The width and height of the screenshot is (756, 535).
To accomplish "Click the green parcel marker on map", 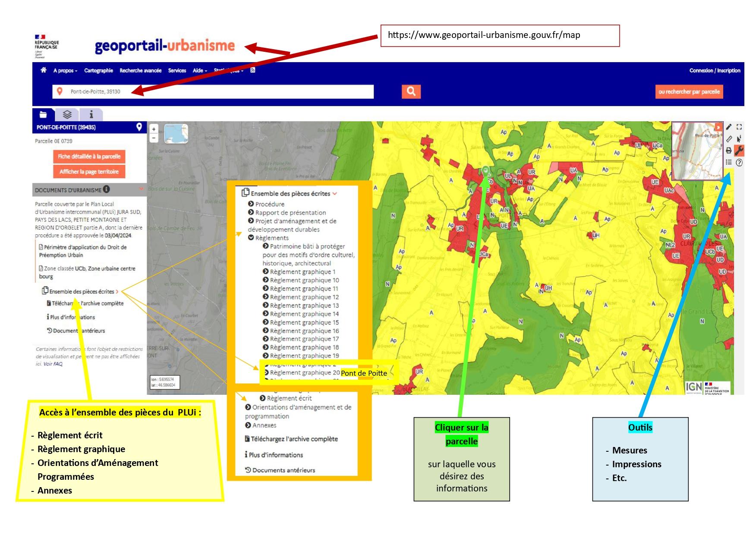I will coord(486,171).
